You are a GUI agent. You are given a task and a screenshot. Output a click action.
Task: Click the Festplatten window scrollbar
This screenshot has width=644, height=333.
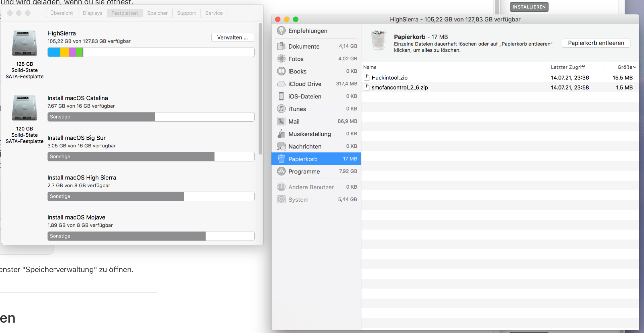260,89
